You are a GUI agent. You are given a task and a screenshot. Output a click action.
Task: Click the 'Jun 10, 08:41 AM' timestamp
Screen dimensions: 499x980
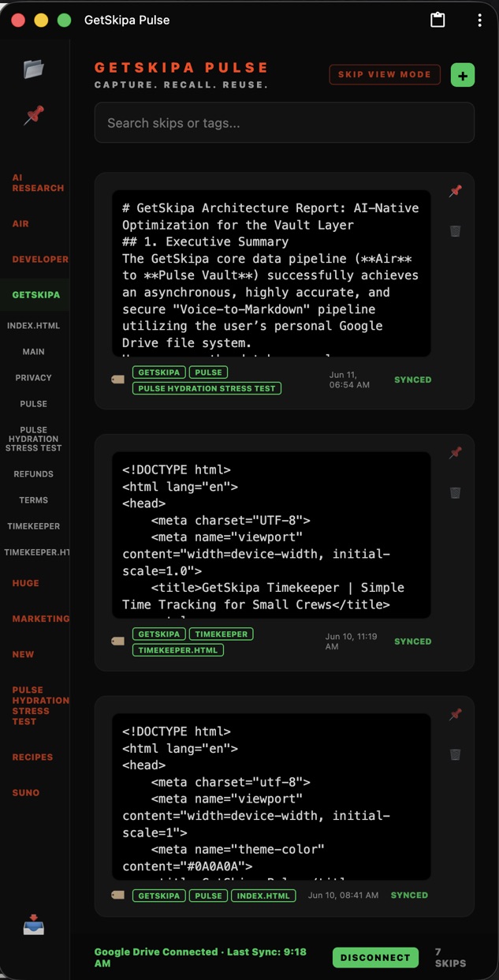(343, 896)
